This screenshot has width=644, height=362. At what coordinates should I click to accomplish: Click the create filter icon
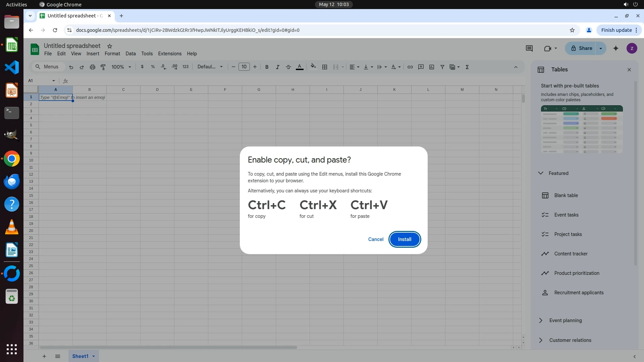click(x=442, y=67)
